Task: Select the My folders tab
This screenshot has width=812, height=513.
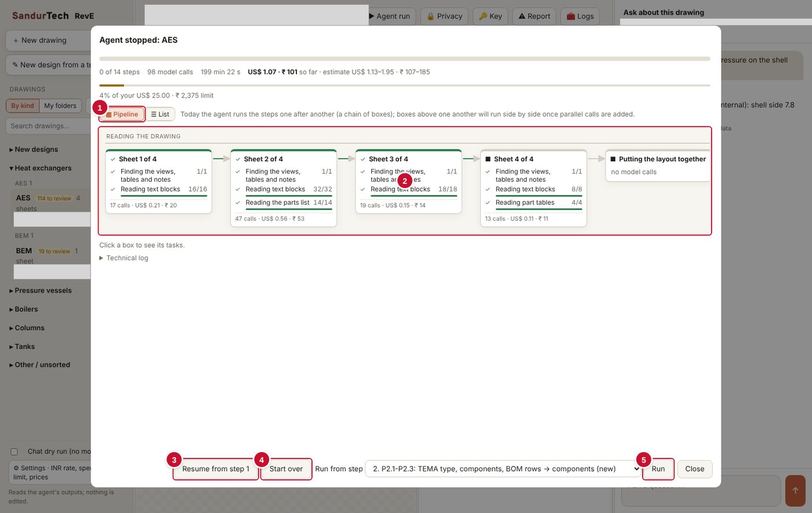Action: coord(60,106)
